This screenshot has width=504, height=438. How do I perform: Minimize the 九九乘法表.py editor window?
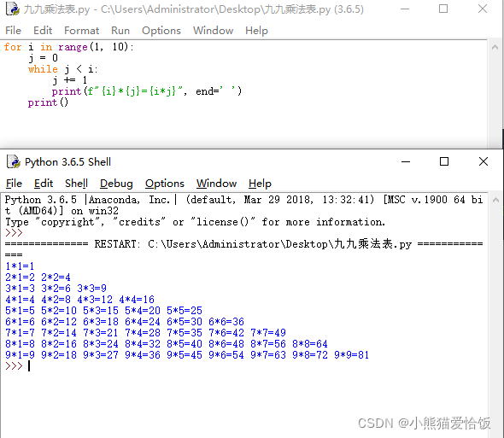pyautogui.click(x=405, y=9)
